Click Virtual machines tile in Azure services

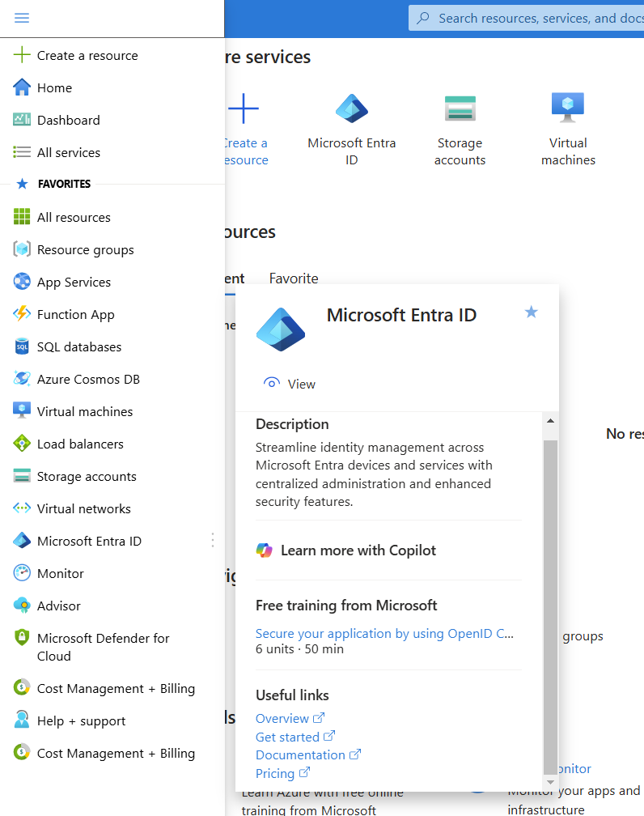click(x=568, y=130)
